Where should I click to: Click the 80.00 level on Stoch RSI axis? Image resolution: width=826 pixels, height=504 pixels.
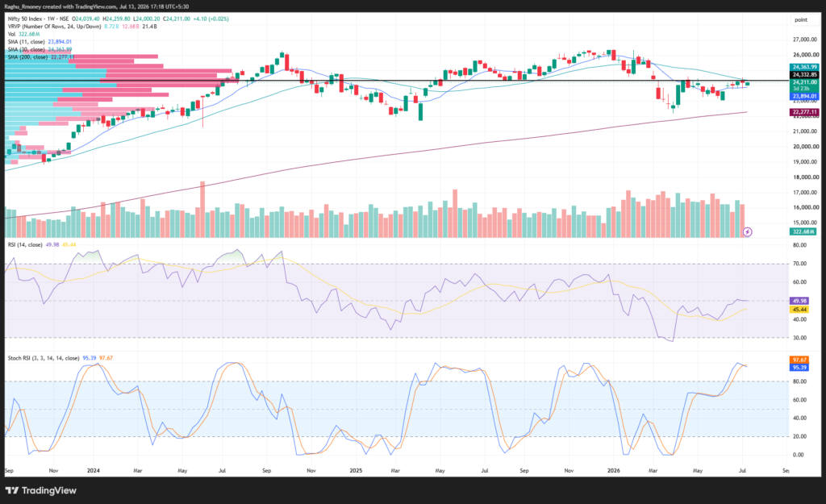tap(799, 381)
